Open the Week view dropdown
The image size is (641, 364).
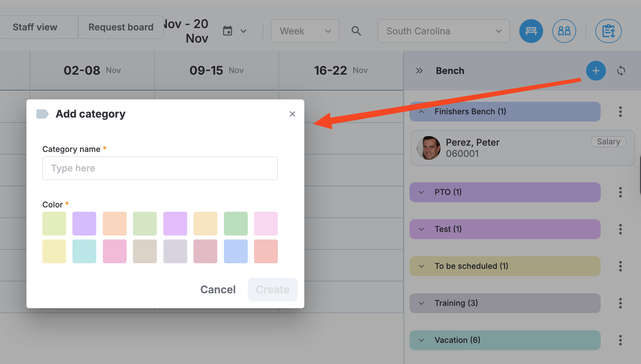(305, 31)
